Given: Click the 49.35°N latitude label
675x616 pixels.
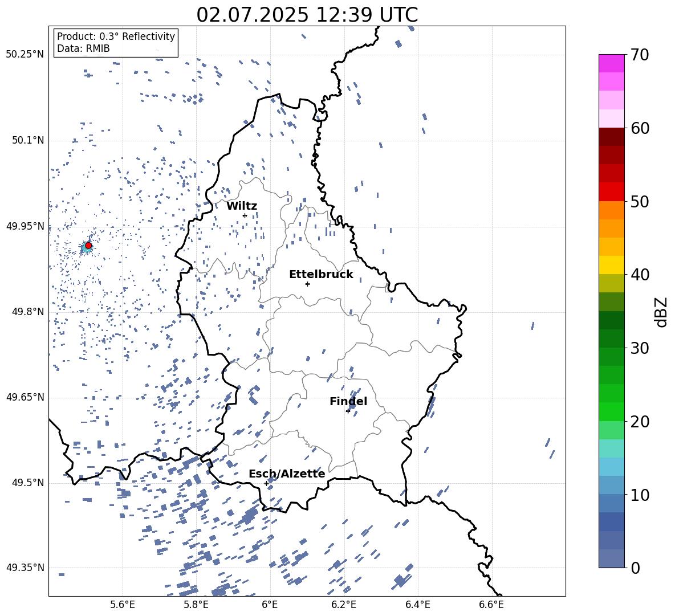Looking at the screenshot, I should pyautogui.click(x=25, y=568).
